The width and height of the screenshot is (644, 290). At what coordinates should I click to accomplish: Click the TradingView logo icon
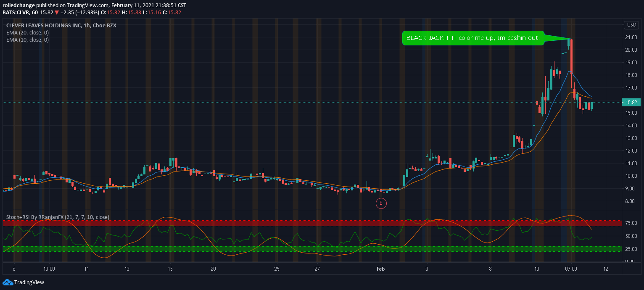(7, 282)
